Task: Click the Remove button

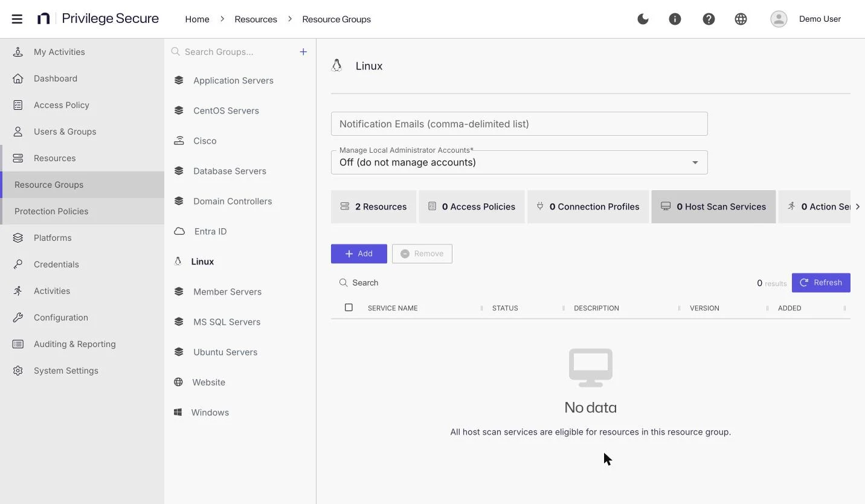Action: 422,254
